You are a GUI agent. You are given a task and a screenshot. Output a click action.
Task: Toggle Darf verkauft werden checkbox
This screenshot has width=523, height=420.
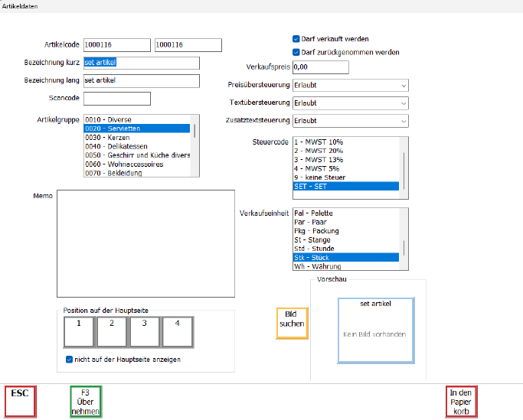296,38
